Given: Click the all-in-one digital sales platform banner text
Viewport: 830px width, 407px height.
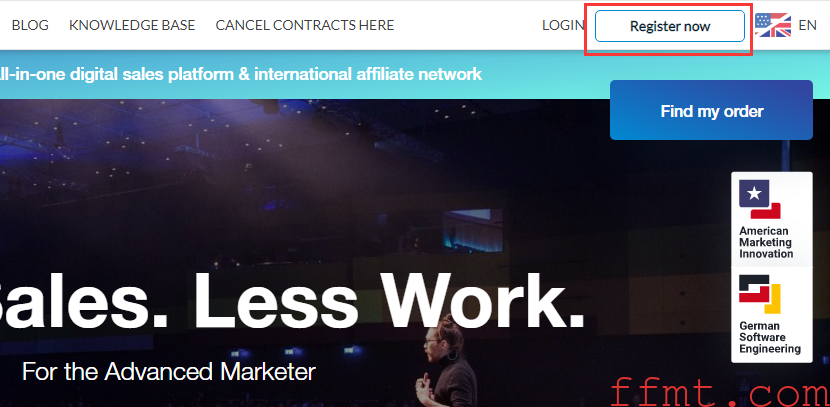Looking at the screenshot, I should 241,74.
